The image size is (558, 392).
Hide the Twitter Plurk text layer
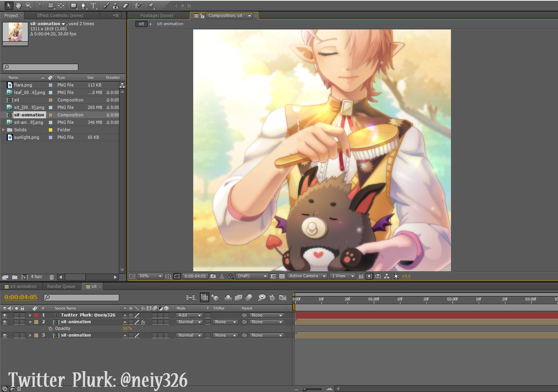point(5,315)
